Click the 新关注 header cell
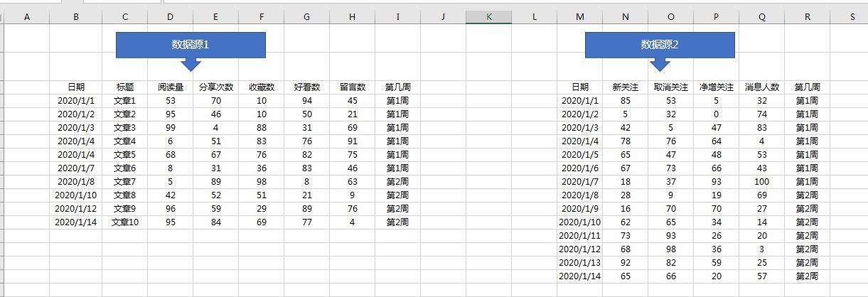Viewport: 868px width, 297px height. tap(625, 87)
